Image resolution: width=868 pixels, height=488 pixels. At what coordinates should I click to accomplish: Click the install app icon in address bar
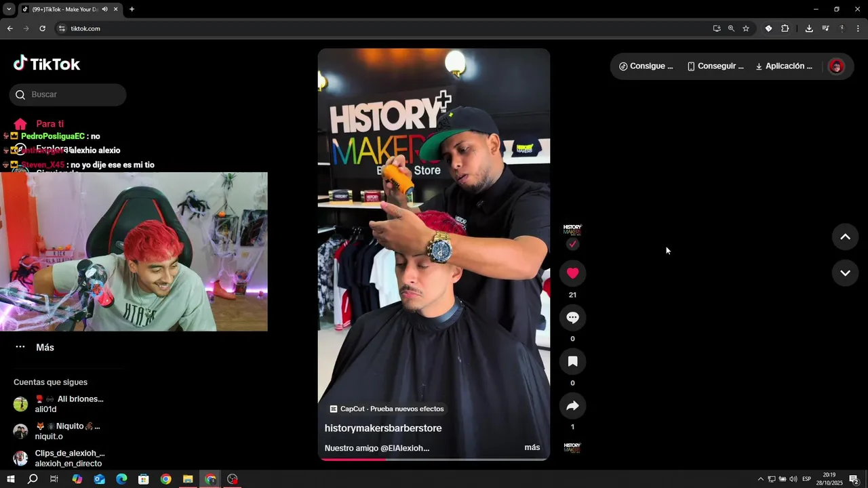[x=717, y=28]
